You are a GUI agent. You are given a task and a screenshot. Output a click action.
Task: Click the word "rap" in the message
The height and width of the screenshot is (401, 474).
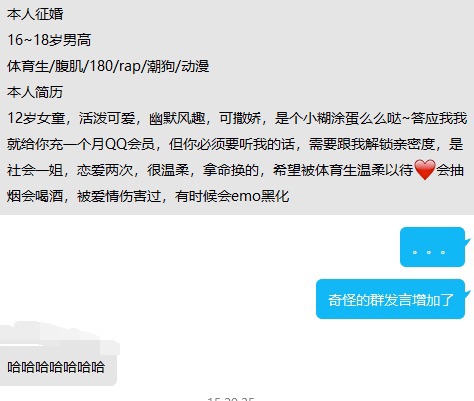click(130, 66)
